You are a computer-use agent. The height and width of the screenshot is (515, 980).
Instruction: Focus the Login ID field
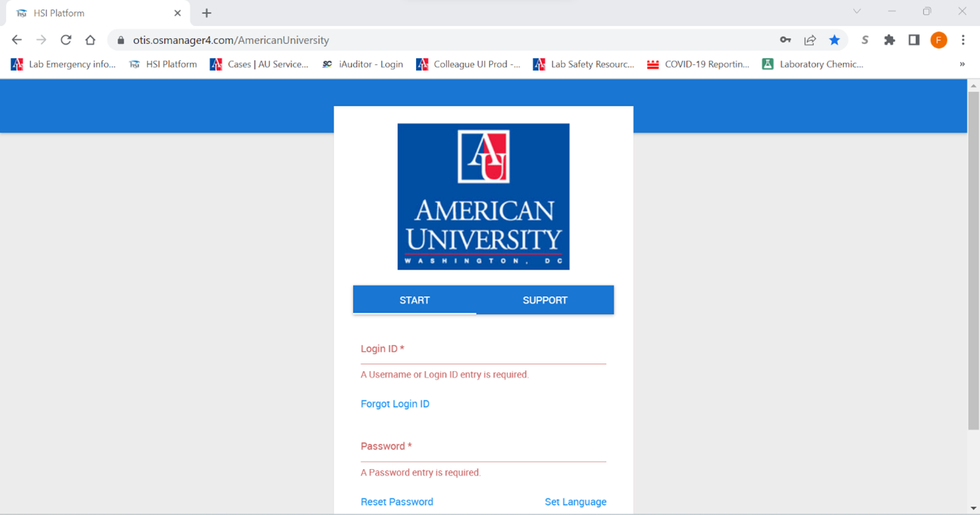(x=483, y=350)
